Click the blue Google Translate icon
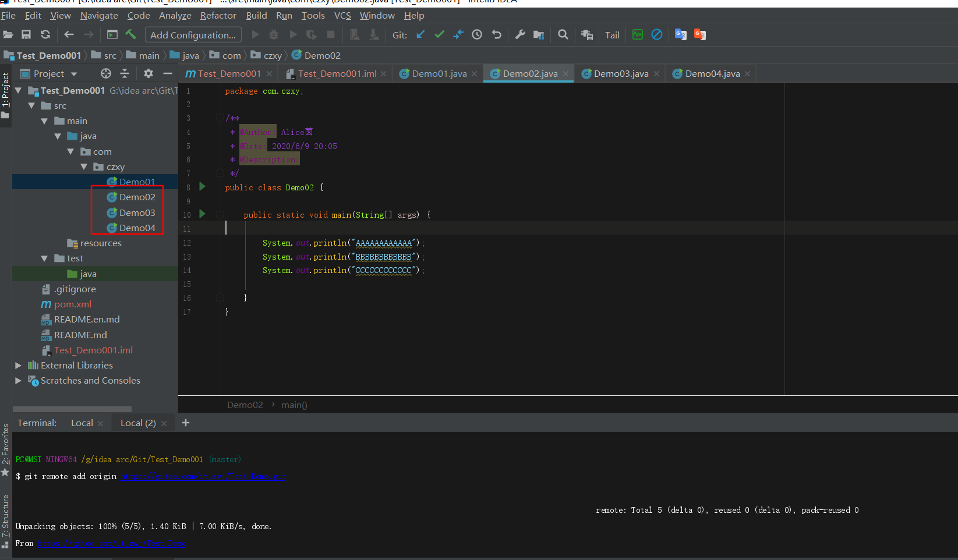 [681, 35]
